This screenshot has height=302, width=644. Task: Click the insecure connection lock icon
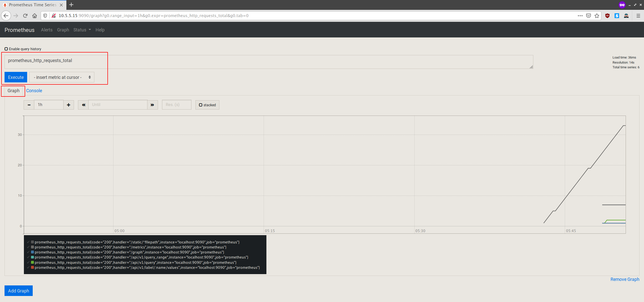pos(54,16)
